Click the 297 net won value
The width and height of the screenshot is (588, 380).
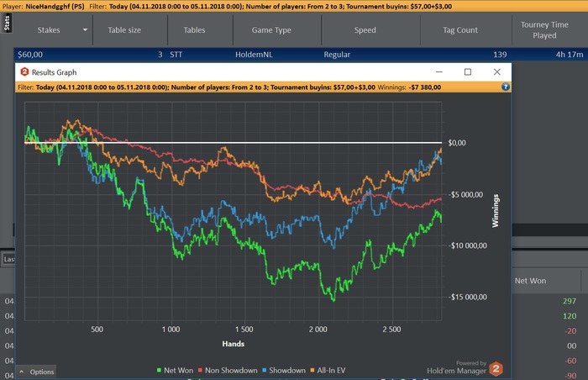[570, 301]
